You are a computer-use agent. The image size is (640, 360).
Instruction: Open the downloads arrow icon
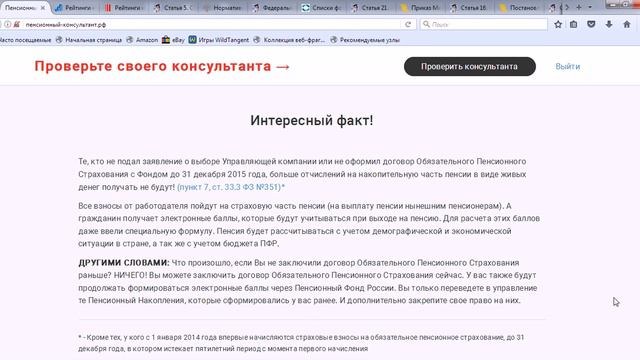[x=609, y=24]
